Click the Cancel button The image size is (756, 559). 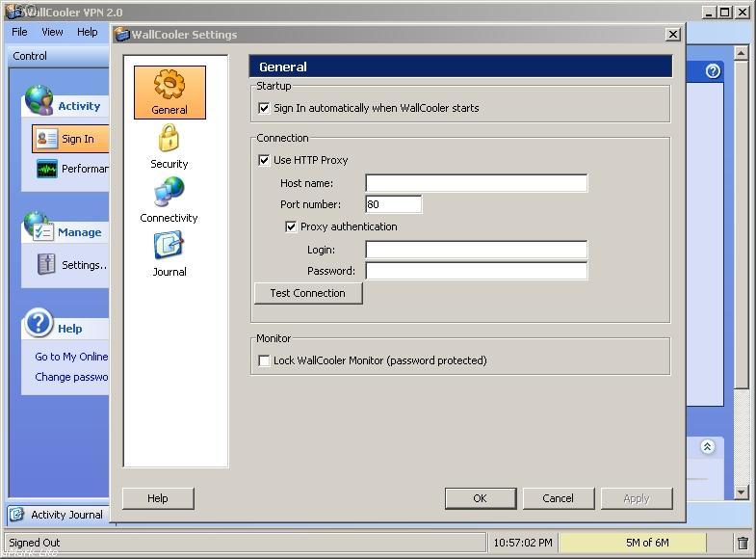559,498
